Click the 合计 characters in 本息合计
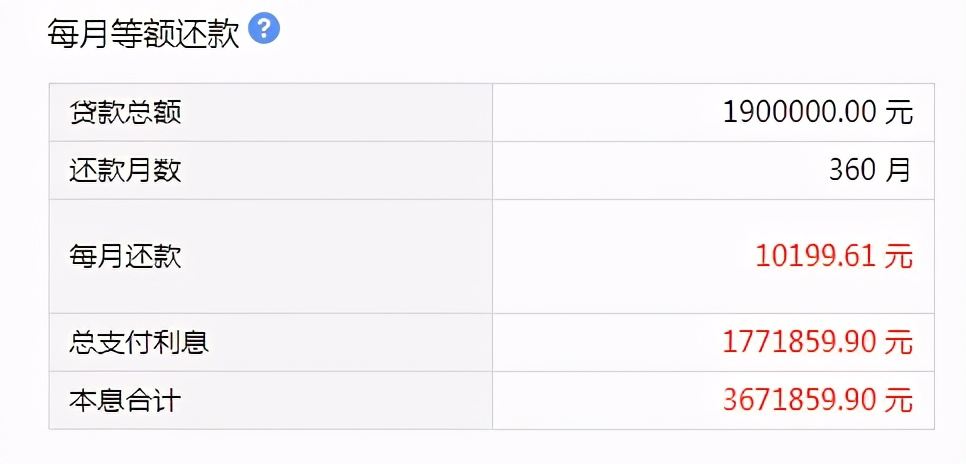966x464 pixels. 153,401
